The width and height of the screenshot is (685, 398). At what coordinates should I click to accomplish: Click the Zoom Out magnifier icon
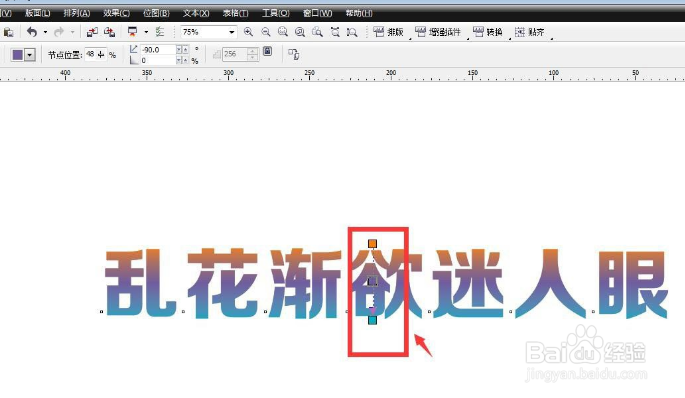click(x=266, y=32)
